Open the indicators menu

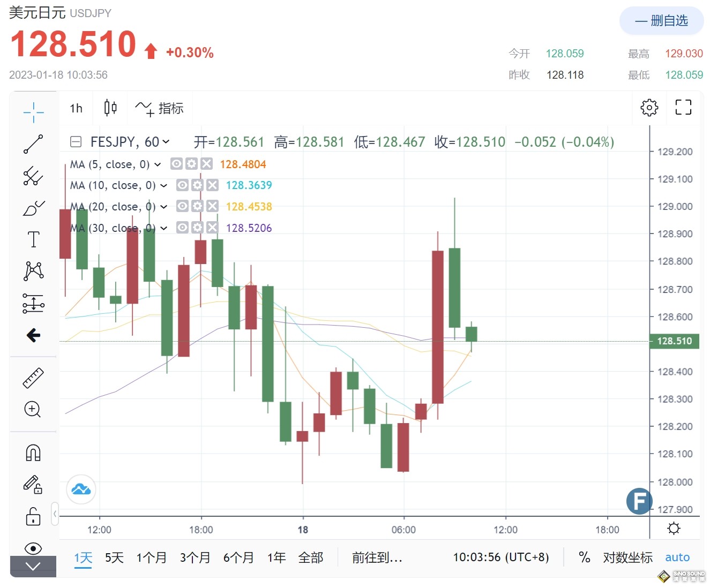coord(159,108)
